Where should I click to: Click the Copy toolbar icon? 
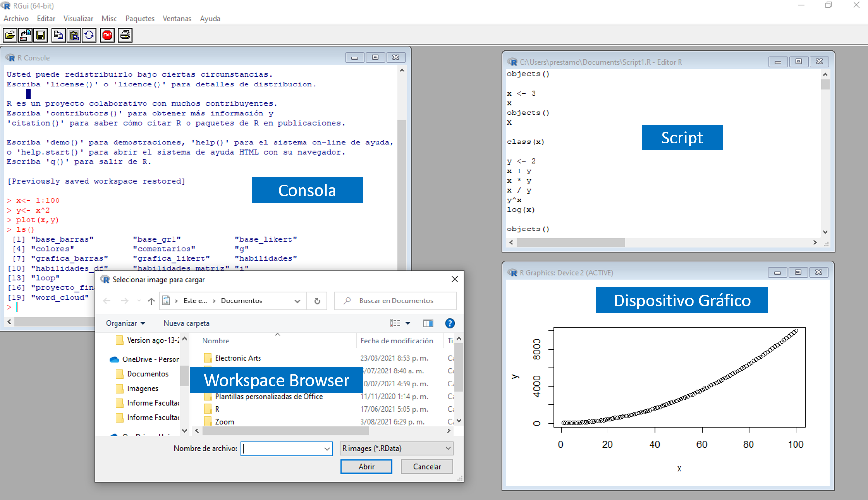58,35
